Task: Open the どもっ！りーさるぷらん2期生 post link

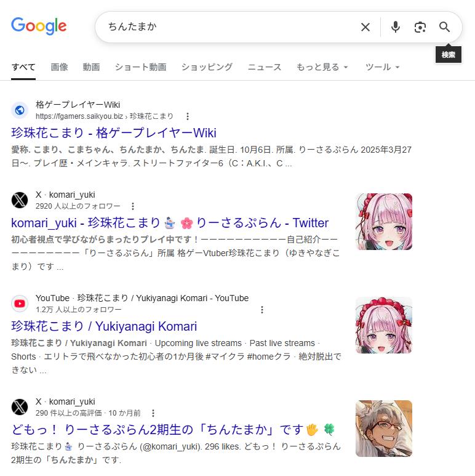Action: [x=173, y=430]
